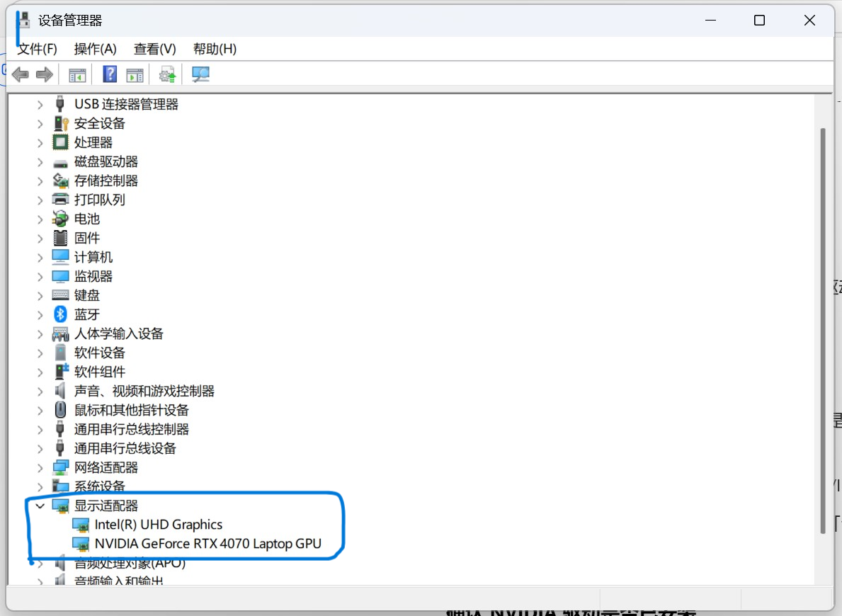Image resolution: width=842 pixels, height=616 pixels.
Task: Click Scan for hardware changes icon
Action: [200, 74]
